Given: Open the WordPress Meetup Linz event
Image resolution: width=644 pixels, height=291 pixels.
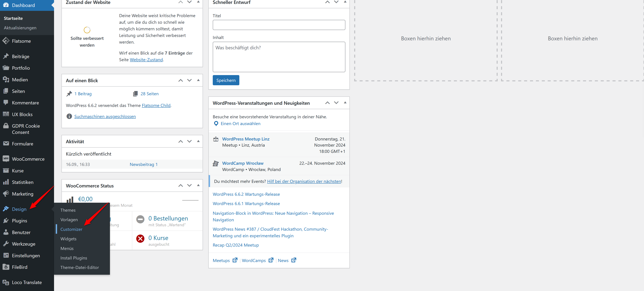Looking at the screenshot, I should pos(246,139).
